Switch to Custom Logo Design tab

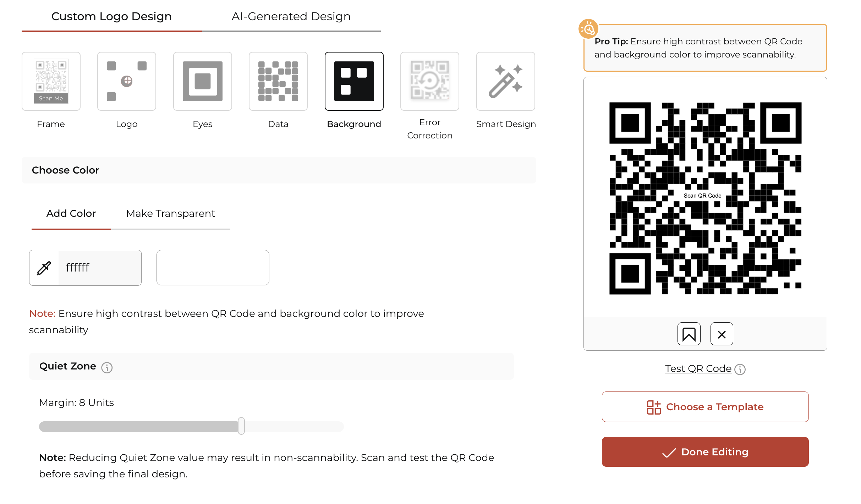(111, 17)
